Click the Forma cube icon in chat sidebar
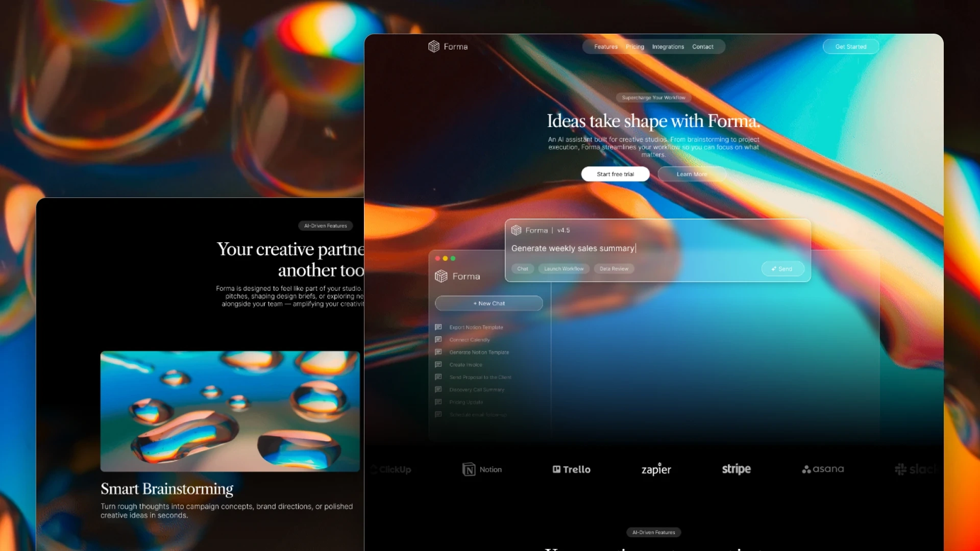 click(441, 276)
